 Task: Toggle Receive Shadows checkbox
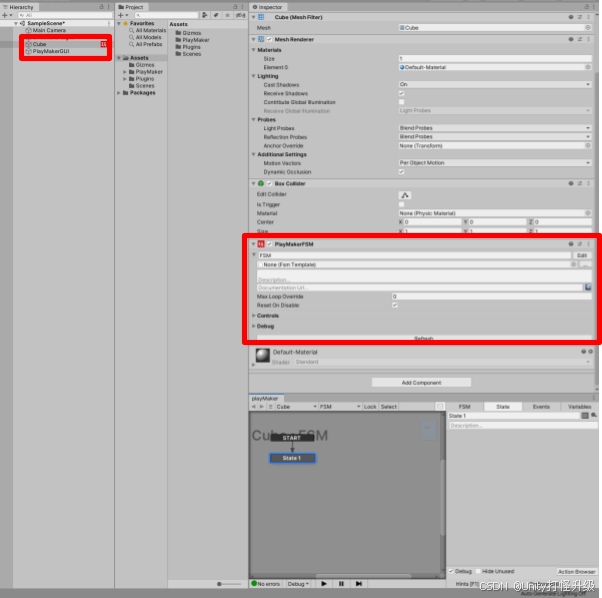[x=402, y=93]
